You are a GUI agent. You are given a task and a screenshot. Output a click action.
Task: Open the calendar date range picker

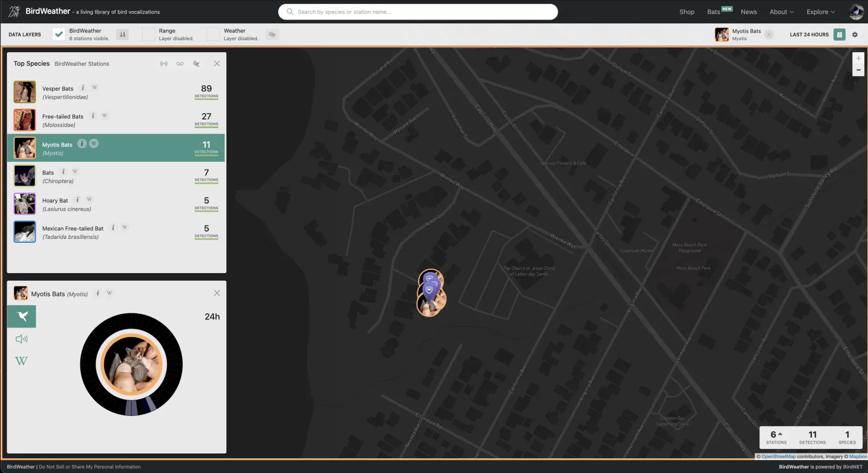839,35
